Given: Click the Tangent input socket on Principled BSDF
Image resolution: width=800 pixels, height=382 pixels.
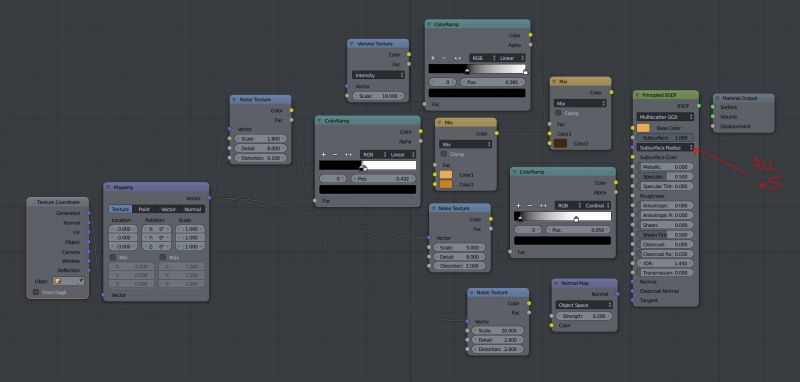Looking at the screenshot, I should pos(633,300).
